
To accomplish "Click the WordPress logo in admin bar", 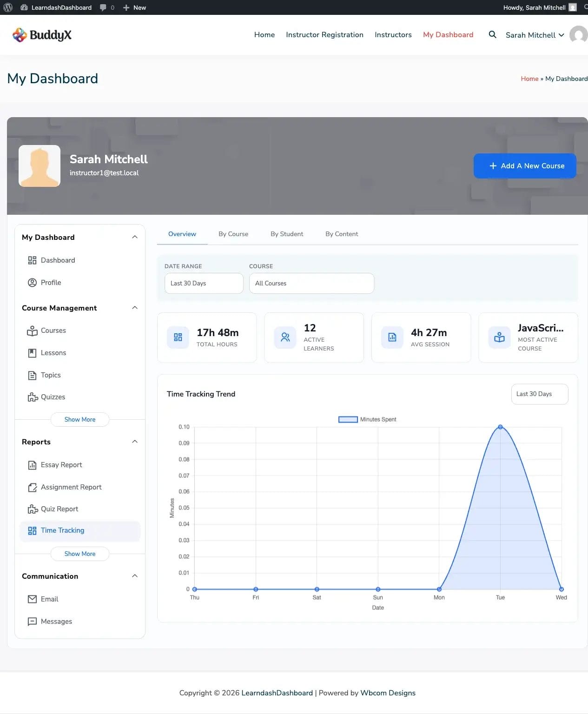I will [x=7, y=7].
